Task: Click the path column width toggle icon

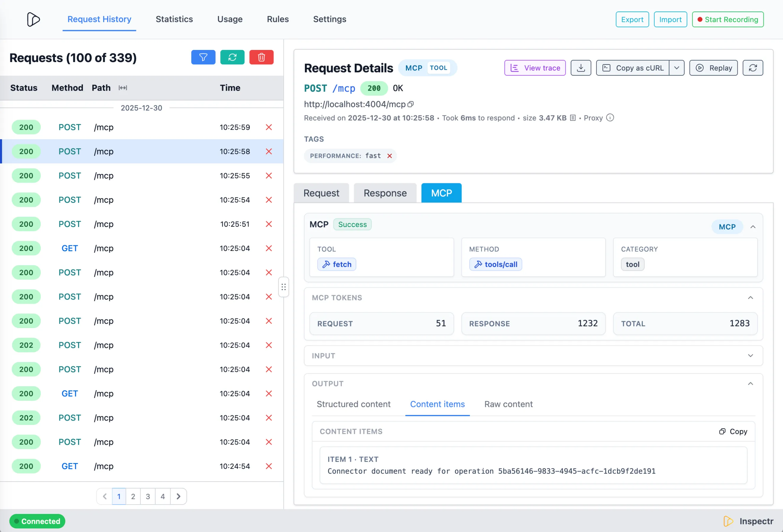Action: [x=123, y=88]
